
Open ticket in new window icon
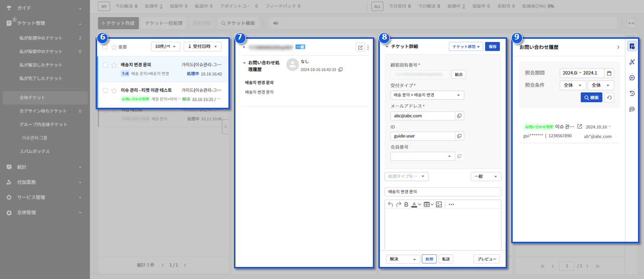coord(360,47)
